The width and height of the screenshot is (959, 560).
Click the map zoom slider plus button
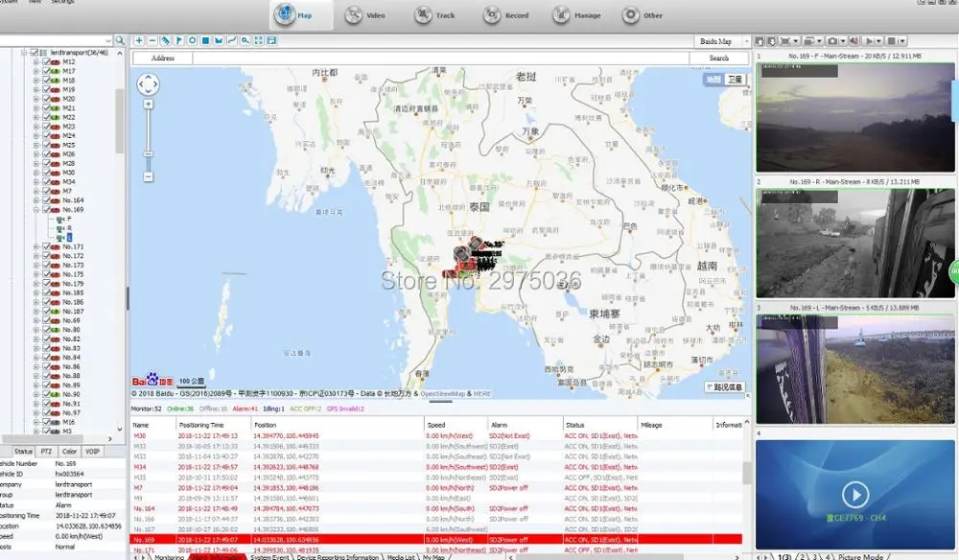click(x=148, y=105)
